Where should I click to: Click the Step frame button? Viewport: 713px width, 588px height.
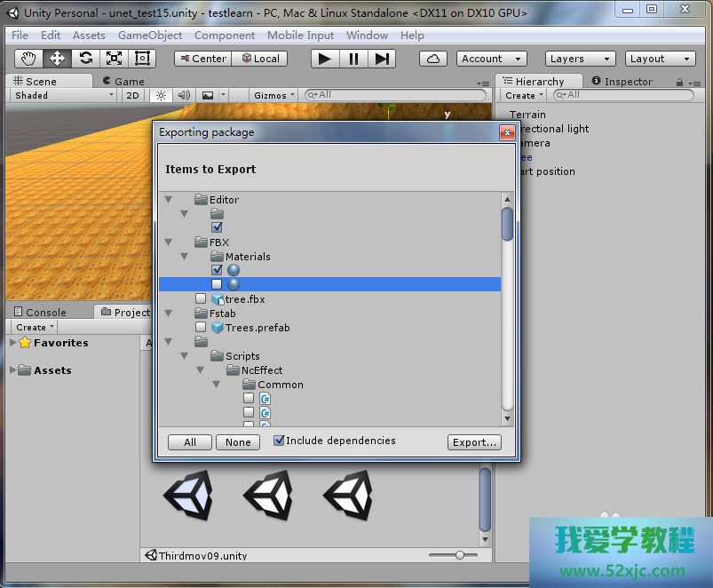tap(382, 59)
